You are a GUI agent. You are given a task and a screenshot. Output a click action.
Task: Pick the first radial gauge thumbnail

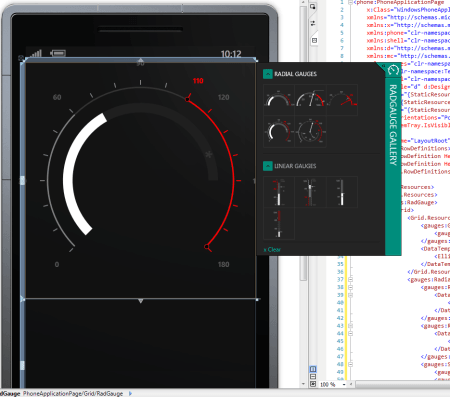(x=279, y=100)
